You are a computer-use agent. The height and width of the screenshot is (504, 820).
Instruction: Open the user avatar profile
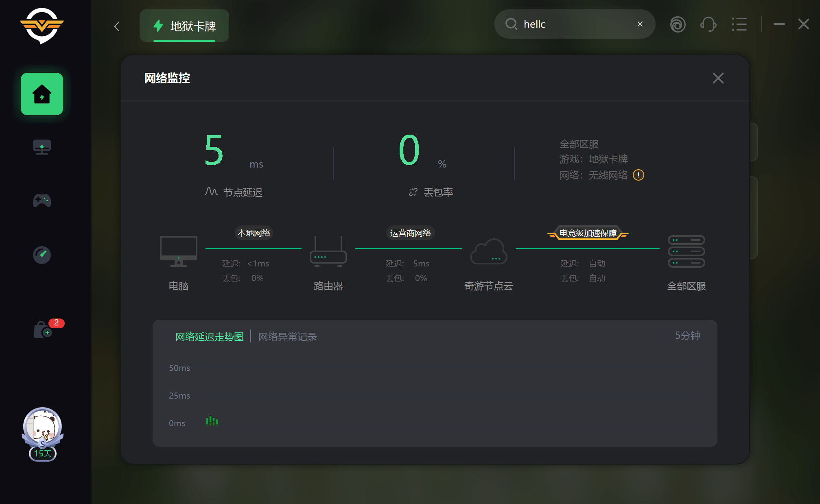[x=42, y=427]
